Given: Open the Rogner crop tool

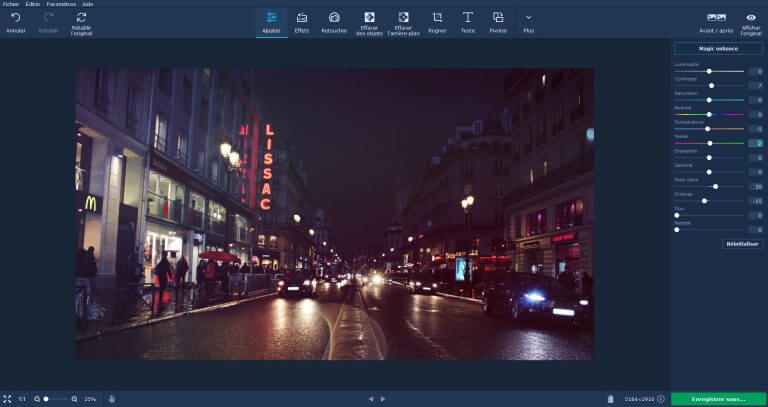Looking at the screenshot, I should click(437, 23).
